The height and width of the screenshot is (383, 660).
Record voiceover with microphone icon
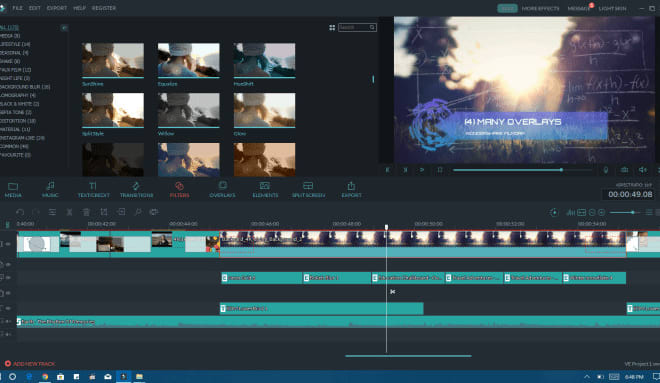[x=606, y=170]
